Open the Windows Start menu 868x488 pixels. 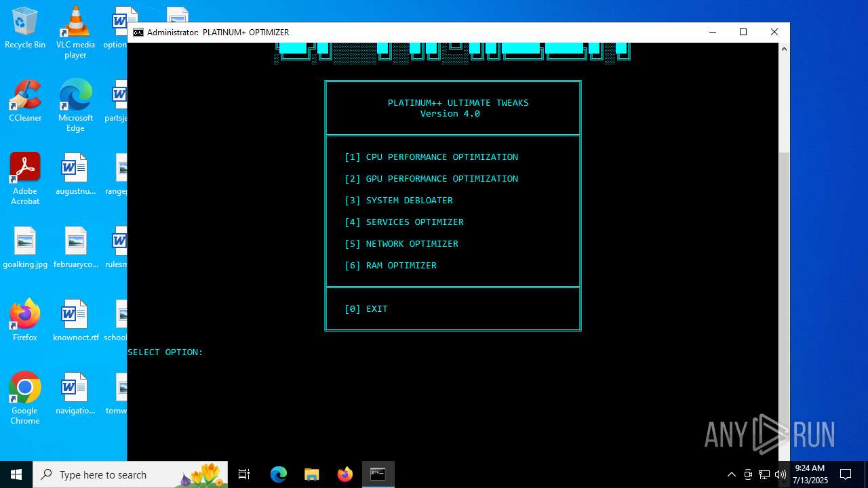pyautogui.click(x=16, y=474)
